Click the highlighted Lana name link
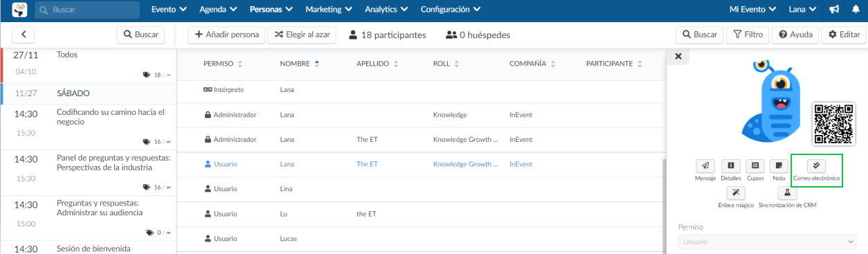 point(287,165)
